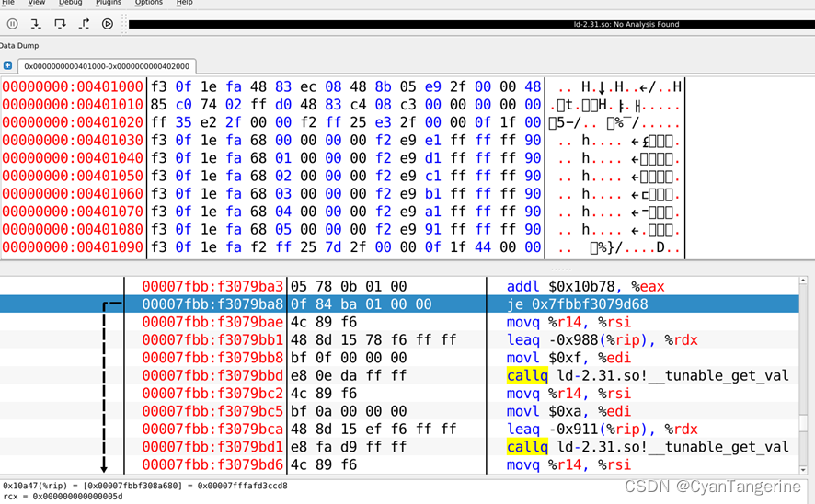815x504 pixels.
Task: Select hex dump row address 00401090
Action: coord(73,247)
